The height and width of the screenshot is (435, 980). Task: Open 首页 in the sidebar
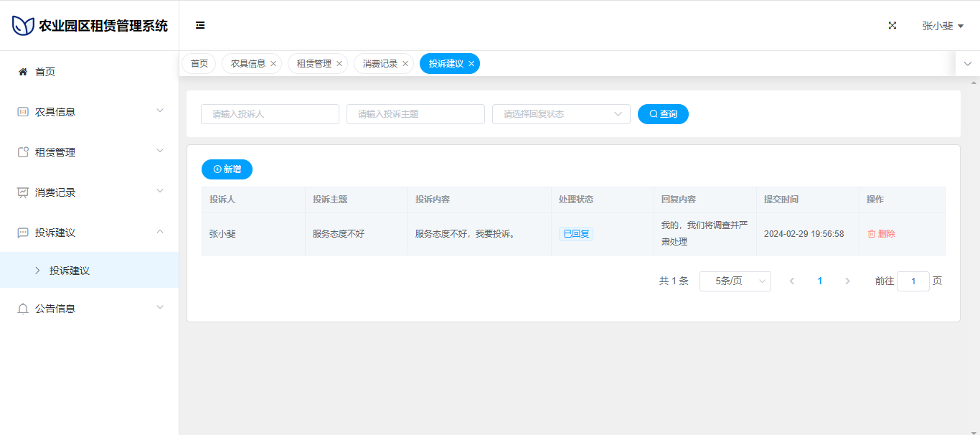[45, 72]
